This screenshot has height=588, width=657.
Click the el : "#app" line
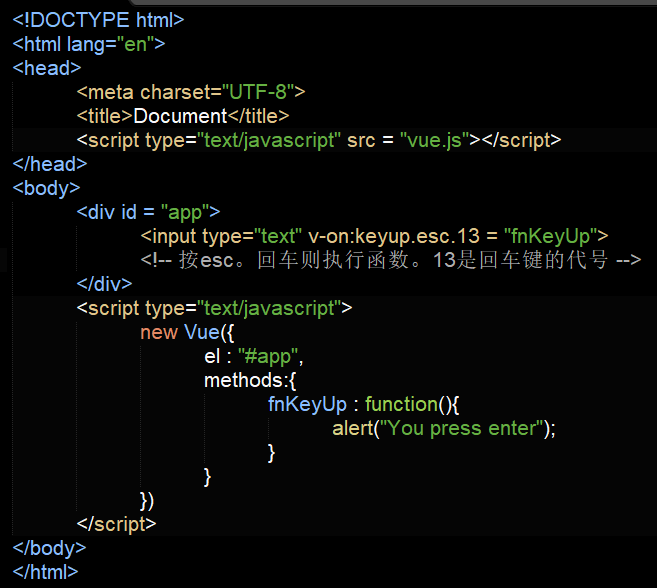point(253,356)
